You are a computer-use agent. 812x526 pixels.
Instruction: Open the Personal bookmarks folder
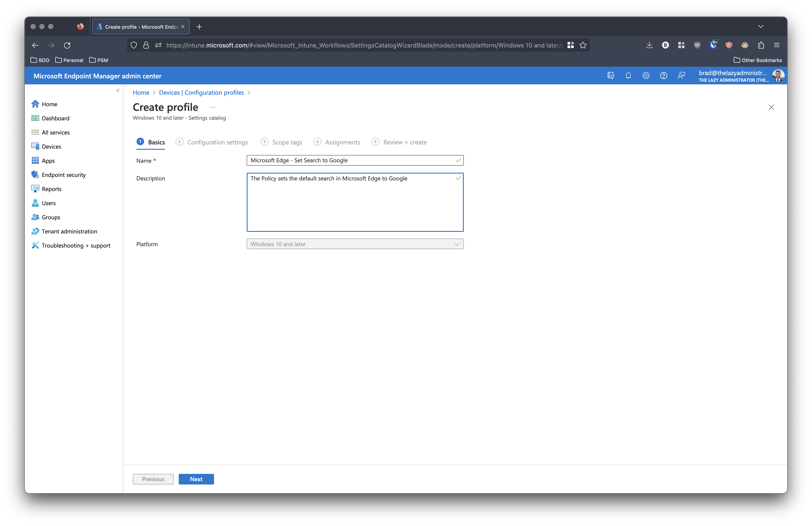click(x=69, y=60)
